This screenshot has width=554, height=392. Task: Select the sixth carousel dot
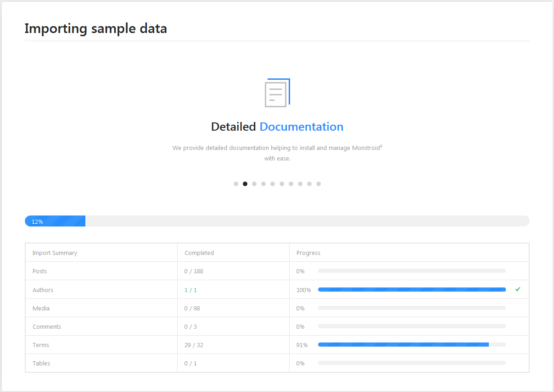click(x=282, y=184)
